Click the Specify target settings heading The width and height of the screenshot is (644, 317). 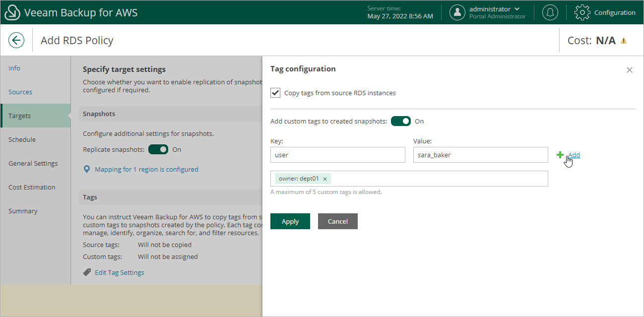pyautogui.click(x=124, y=69)
